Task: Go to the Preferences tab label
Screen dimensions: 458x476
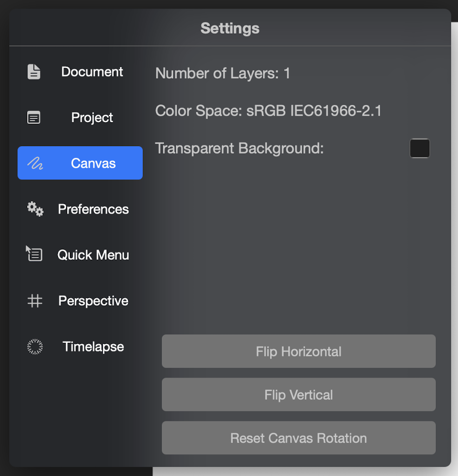Action: [93, 209]
